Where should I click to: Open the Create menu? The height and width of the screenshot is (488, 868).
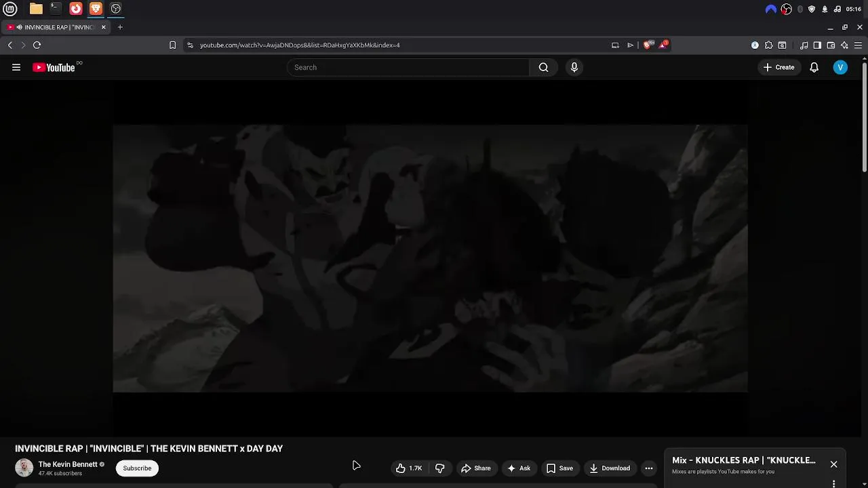coord(778,67)
